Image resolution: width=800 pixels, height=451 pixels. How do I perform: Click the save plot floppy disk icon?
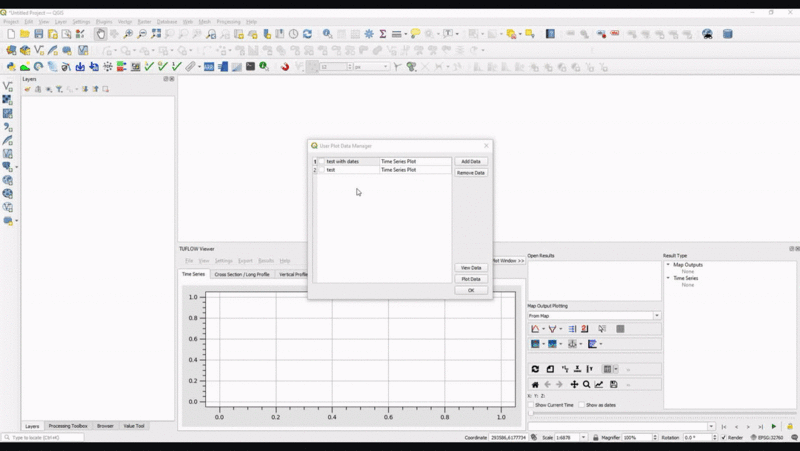point(613,384)
